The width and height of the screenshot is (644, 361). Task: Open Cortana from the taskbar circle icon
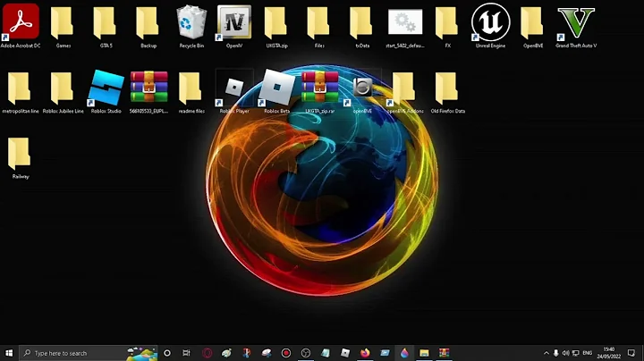(x=167, y=353)
